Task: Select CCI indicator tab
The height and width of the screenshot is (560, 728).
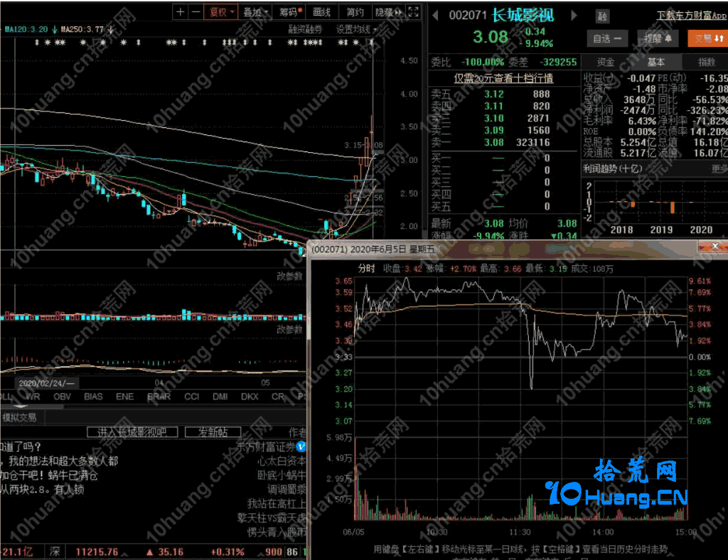Action: [191, 397]
